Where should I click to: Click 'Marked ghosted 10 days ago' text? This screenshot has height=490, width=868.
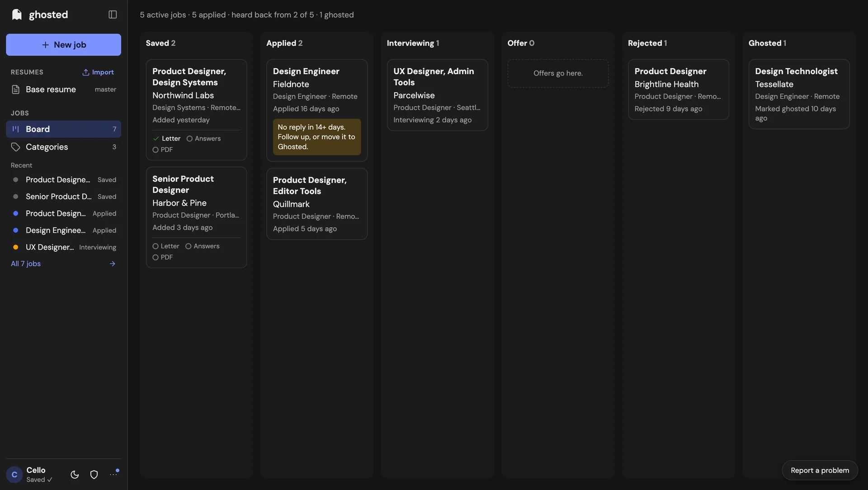click(x=795, y=113)
